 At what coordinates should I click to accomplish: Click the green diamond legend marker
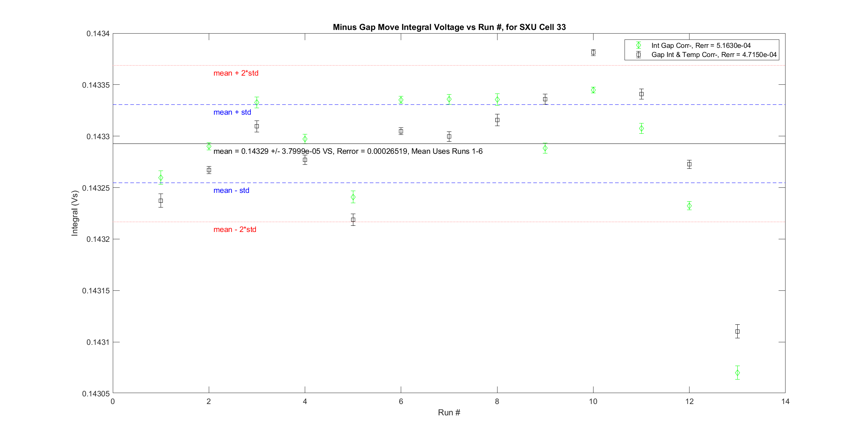tap(638, 45)
